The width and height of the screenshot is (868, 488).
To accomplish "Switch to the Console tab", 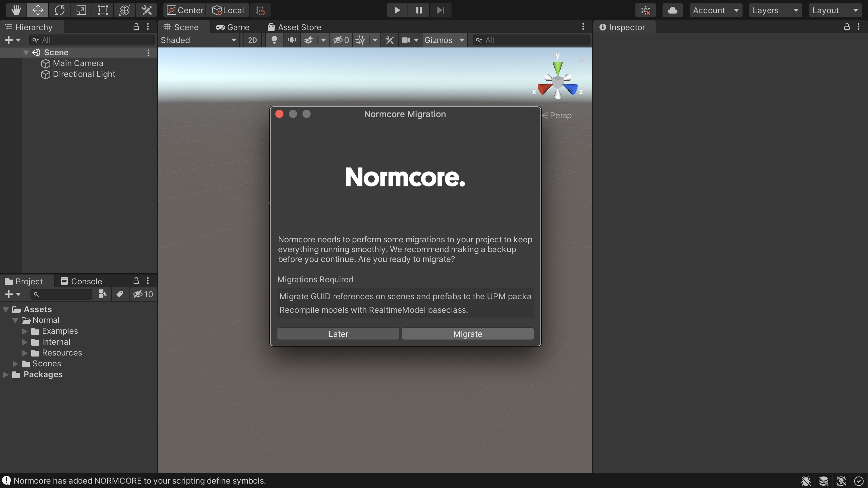I will coord(81,281).
